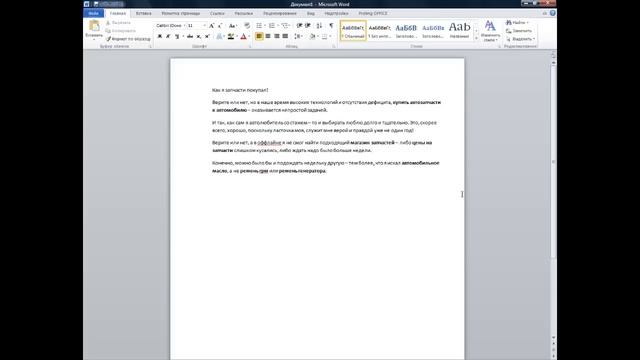
Task: Click the Word Help question mark icon
Action: point(553,13)
